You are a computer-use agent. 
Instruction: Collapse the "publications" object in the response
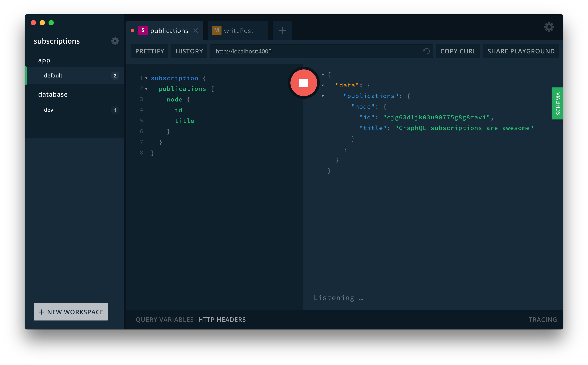323,96
